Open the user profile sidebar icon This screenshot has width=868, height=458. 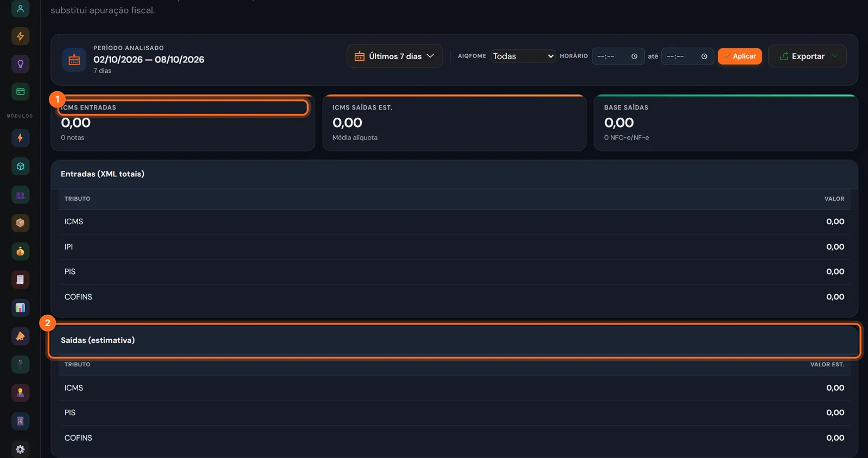[x=20, y=9]
